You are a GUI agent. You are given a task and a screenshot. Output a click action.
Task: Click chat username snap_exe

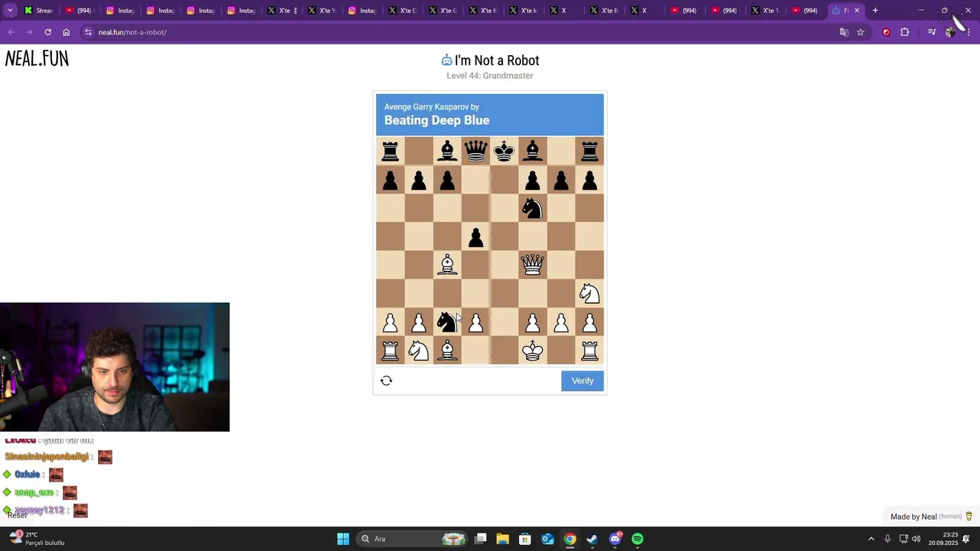pyautogui.click(x=34, y=493)
